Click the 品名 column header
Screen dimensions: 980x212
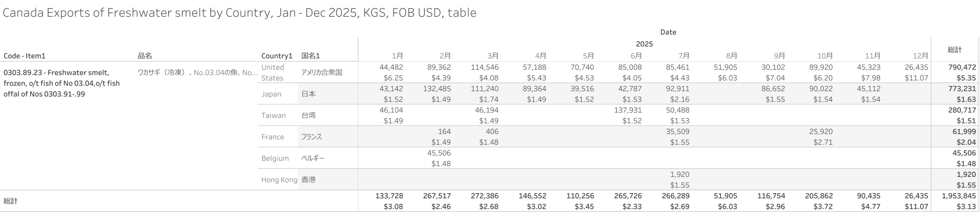click(x=145, y=56)
